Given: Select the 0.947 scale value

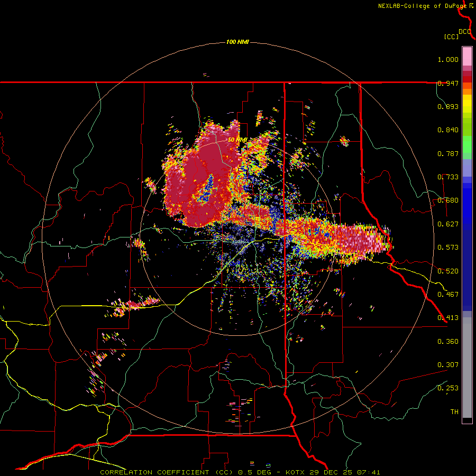Looking at the screenshot, I should point(448,83).
